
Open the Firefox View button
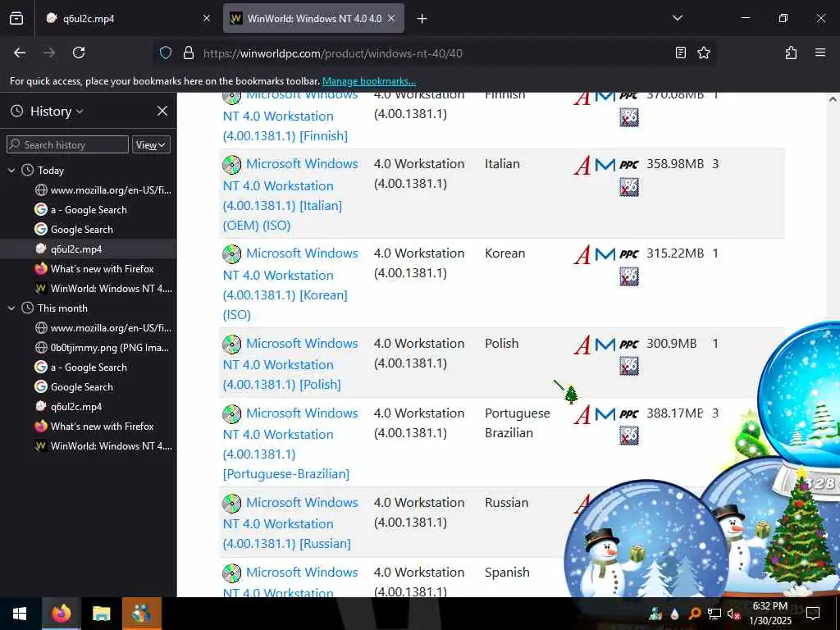[16, 18]
